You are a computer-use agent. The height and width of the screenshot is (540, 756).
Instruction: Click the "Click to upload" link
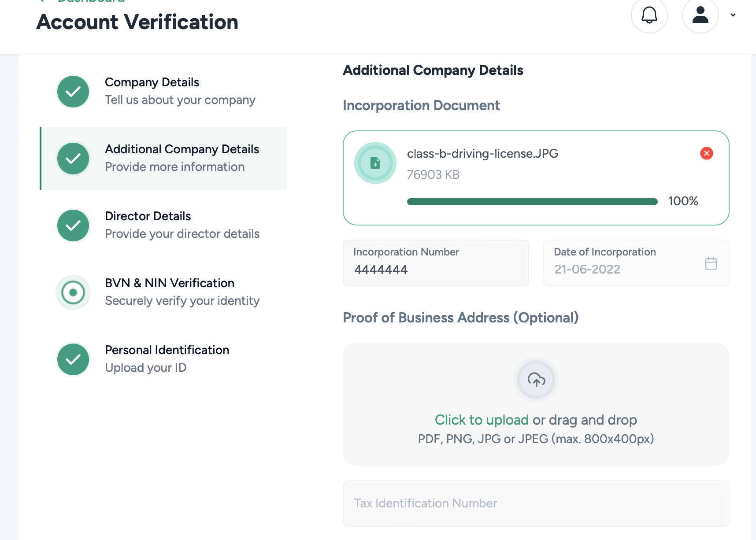click(482, 420)
